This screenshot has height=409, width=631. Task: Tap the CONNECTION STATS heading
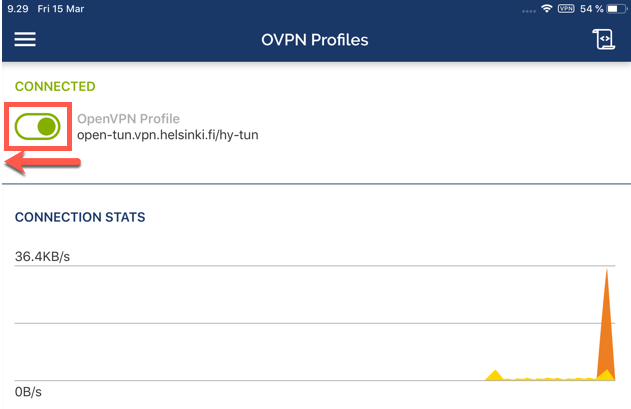pyautogui.click(x=80, y=217)
